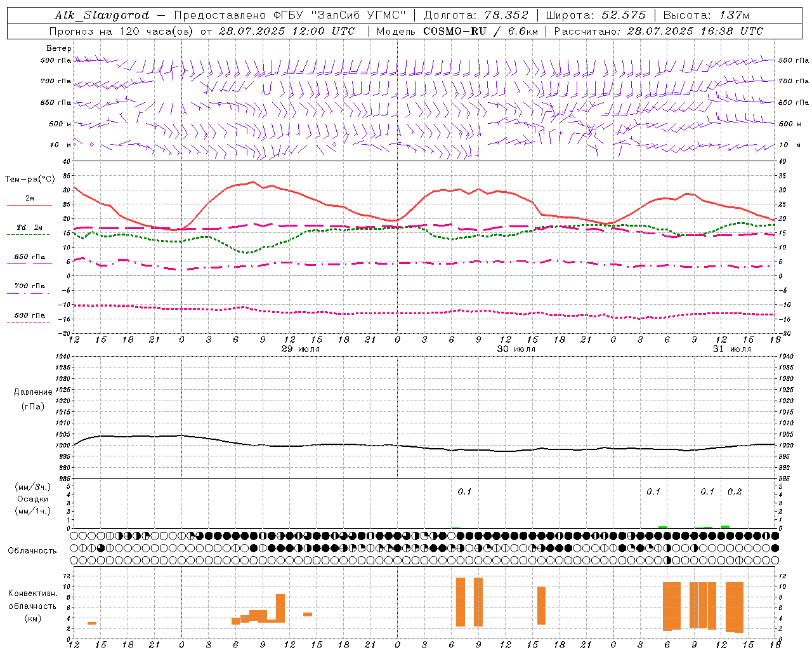Screen dimensions: 812x650
Task: Click the 'Облачность' cloudiness label
Action: [x=32, y=550]
